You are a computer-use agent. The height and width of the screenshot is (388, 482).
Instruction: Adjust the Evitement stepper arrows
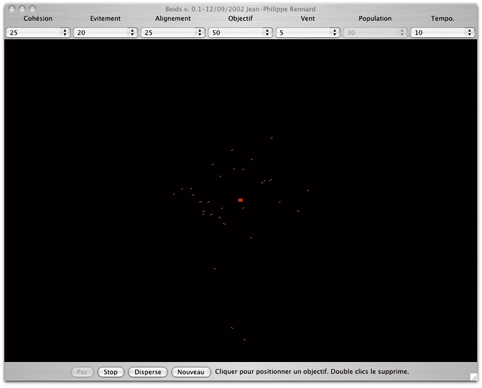coord(132,32)
